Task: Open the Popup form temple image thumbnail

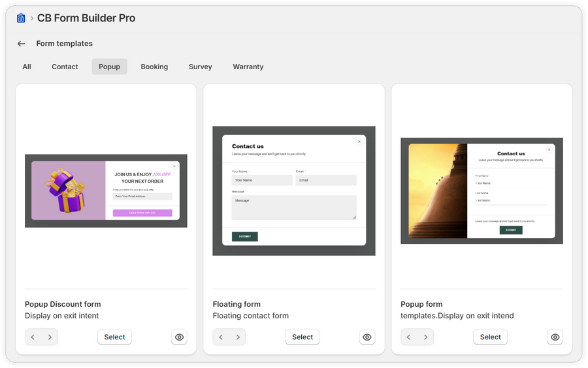Action: (482, 191)
